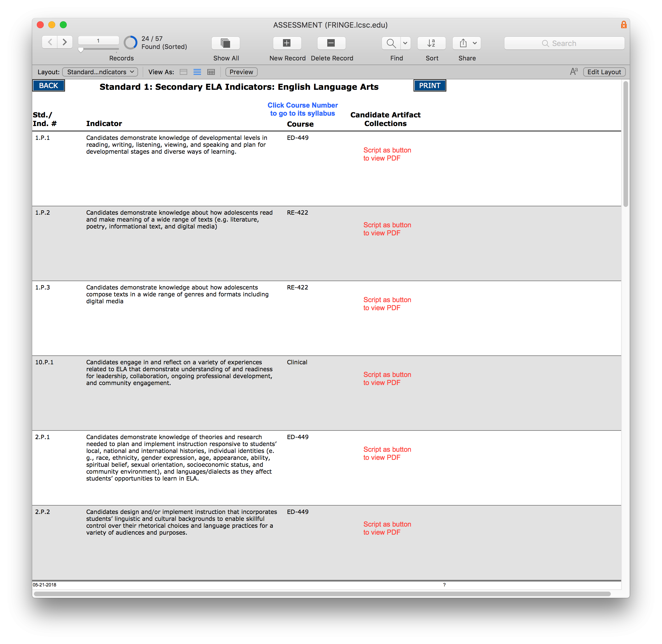
Task: Click the 2.P.1 indicator description text
Action: (181, 457)
